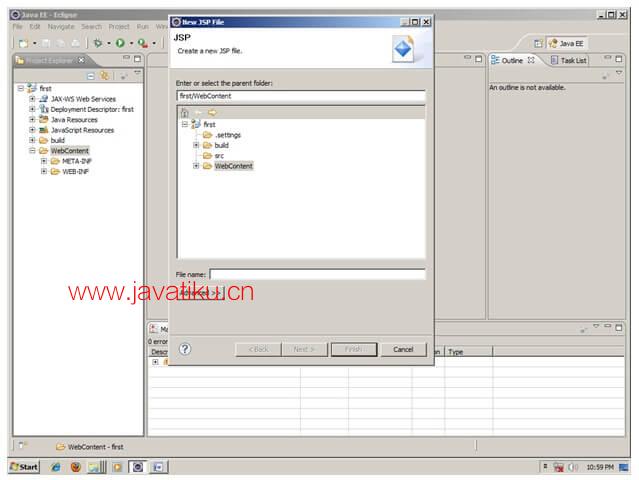The width and height of the screenshot is (639, 480).
Task: Close the Project Explorer tab
Action: [82, 60]
